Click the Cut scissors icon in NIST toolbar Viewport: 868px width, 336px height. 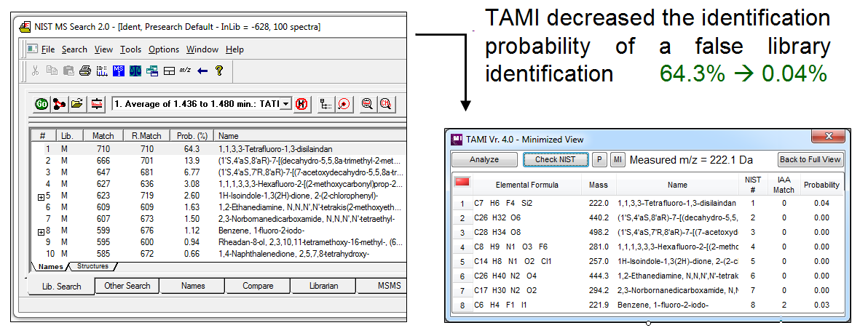pos(36,71)
